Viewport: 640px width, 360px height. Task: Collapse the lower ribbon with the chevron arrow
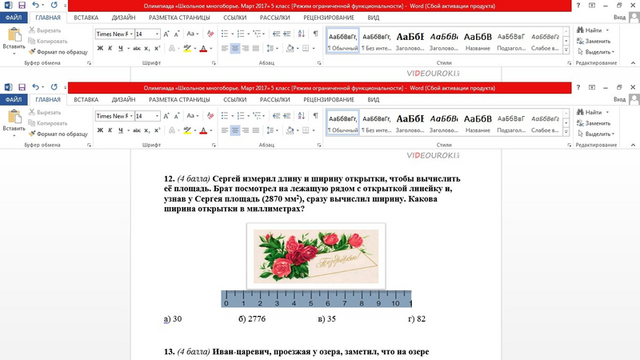(633, 144)
